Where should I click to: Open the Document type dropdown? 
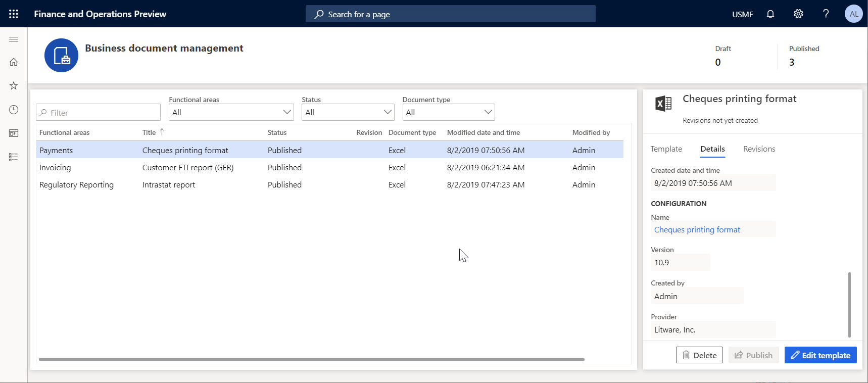[449, 112]
